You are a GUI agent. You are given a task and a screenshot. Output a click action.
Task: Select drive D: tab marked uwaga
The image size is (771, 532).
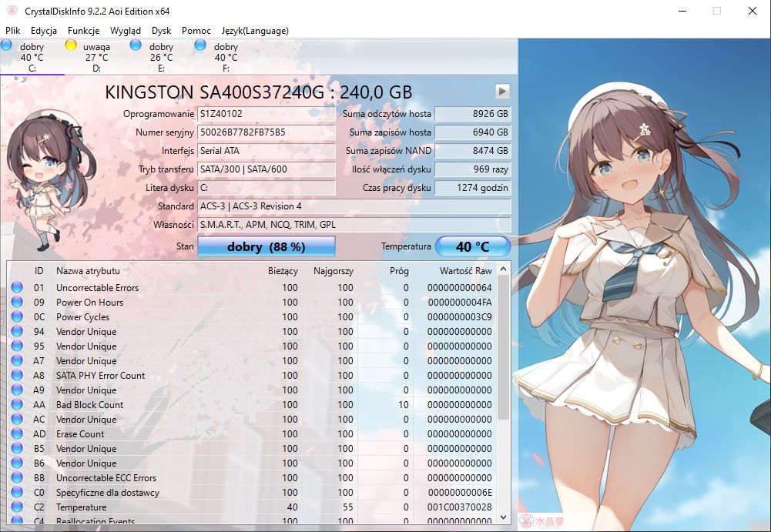click(97, 57)
